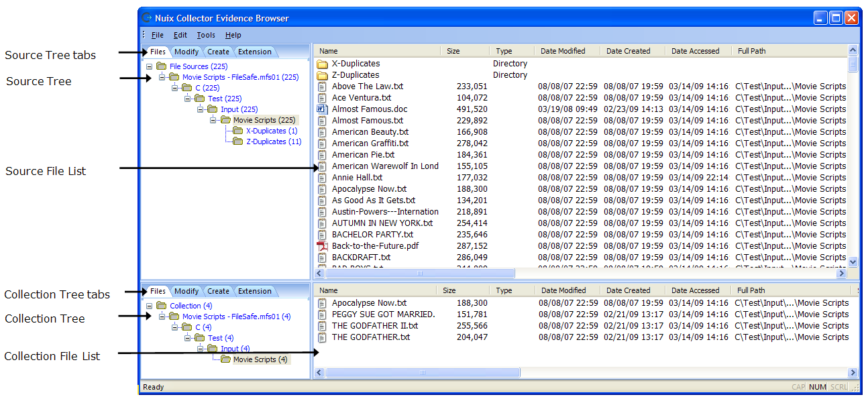868x401 pixels.
Task: Click file icon of PEGGY SUE GOT MARRIED
Action: 322,314
